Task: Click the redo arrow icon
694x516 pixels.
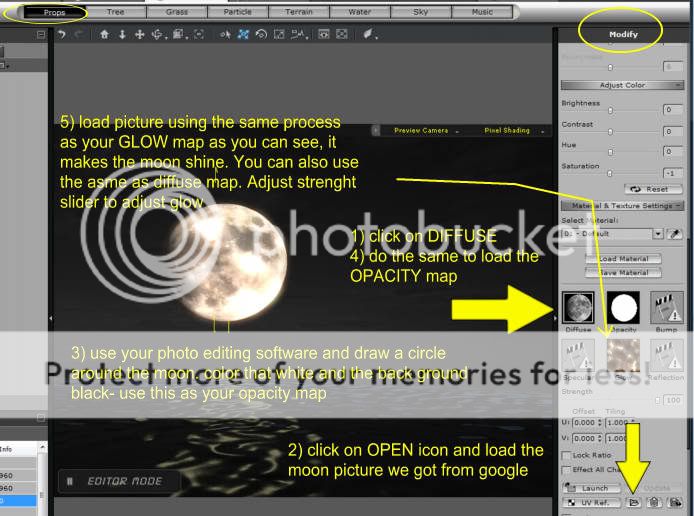Action: pos(79,35)
